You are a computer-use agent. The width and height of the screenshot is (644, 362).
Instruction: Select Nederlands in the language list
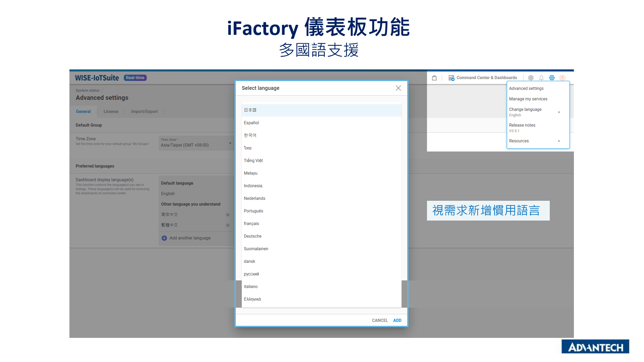(321, 198)
